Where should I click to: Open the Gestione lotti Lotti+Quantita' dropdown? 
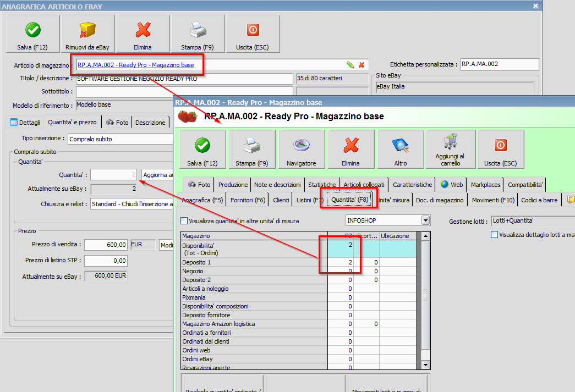coord(533,220)
